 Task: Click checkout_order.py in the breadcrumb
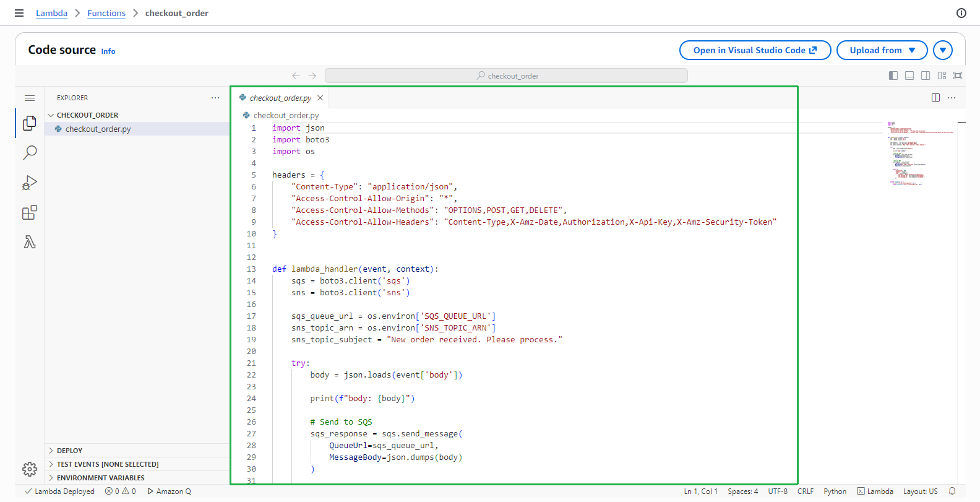286,115
